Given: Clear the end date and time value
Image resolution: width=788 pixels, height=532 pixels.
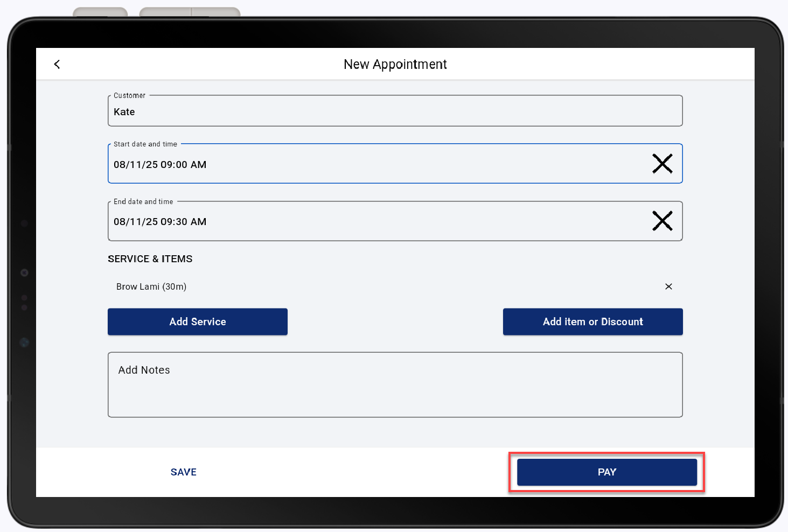Looking at the screenshot, I should click(663, 221).
